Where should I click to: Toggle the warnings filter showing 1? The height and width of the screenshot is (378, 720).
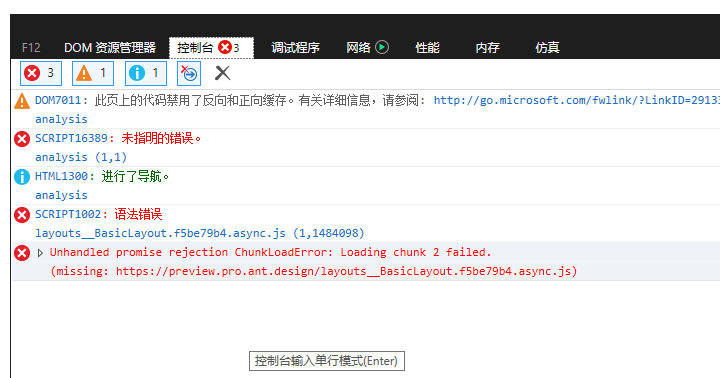tap(93, 73)
